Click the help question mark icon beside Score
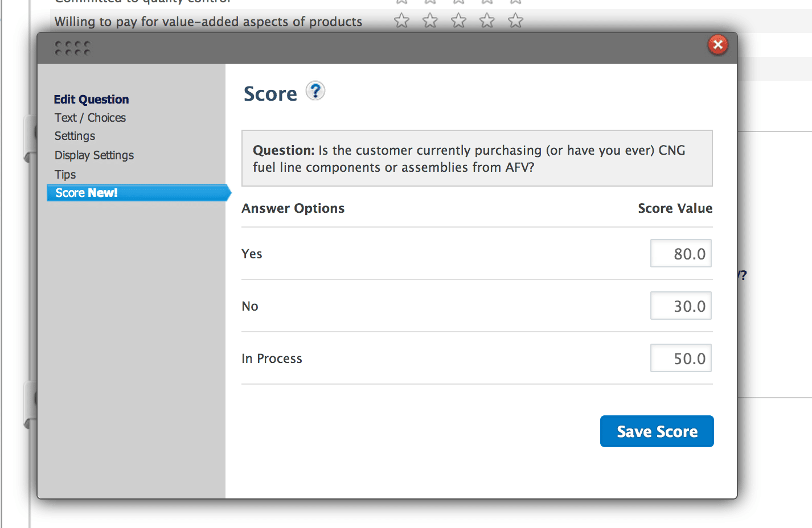This screenshot has height=528, width=812. coord(315,91)
